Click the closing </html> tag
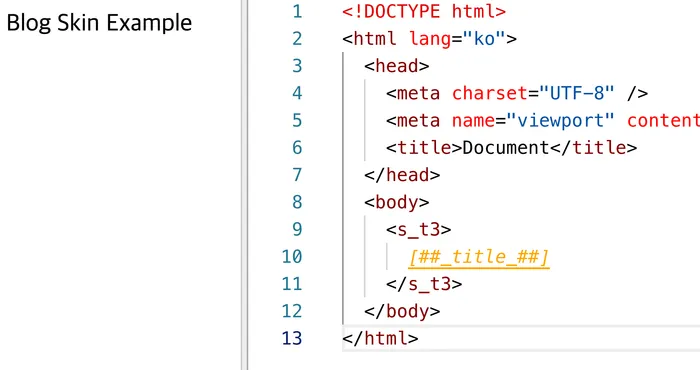Image resolution: width=700 pixels, height=370 pixels. (380, 338)
